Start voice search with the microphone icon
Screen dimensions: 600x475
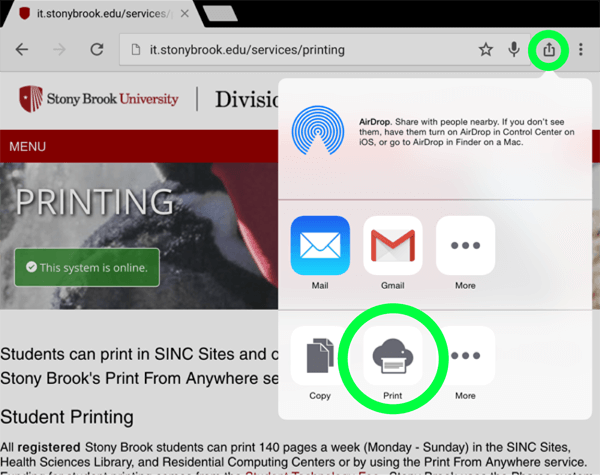(514, 49)
